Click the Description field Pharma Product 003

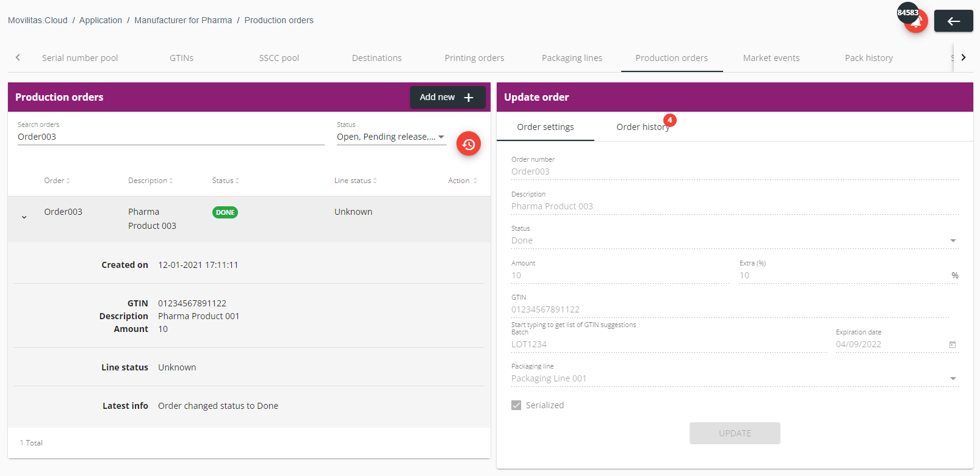tap(735, 206)
